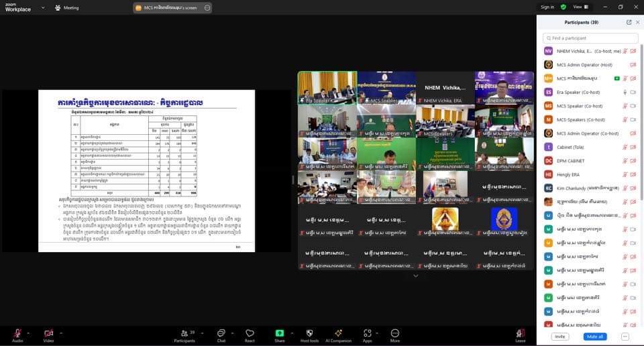
Task: Open options on shared screen indicator
Action: [x=207, y=8]
